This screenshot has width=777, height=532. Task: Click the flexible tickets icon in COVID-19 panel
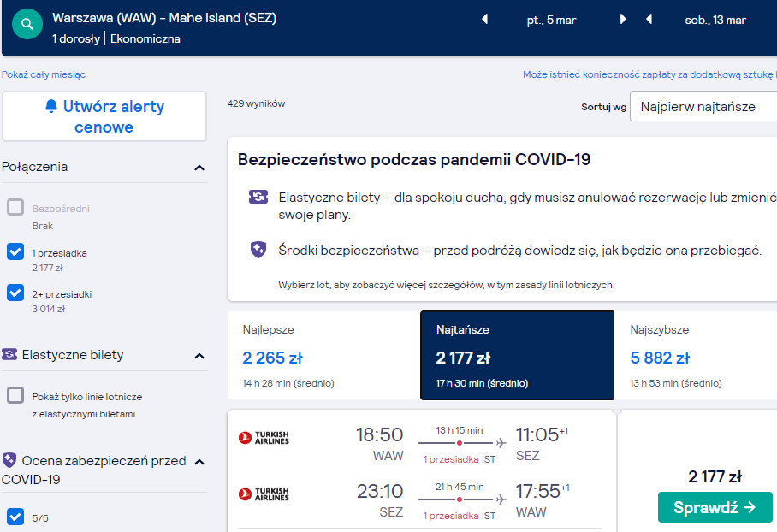(x=258, y=197)
